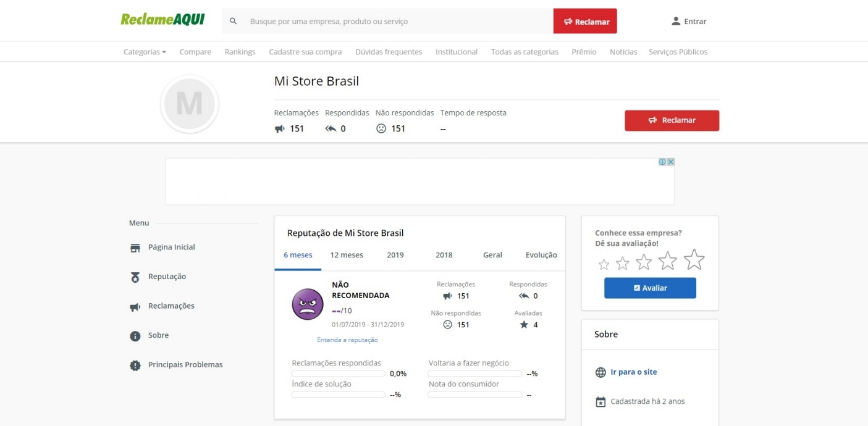
Task: Click the Sobre sidebar link
Action: tap(158, 335)
